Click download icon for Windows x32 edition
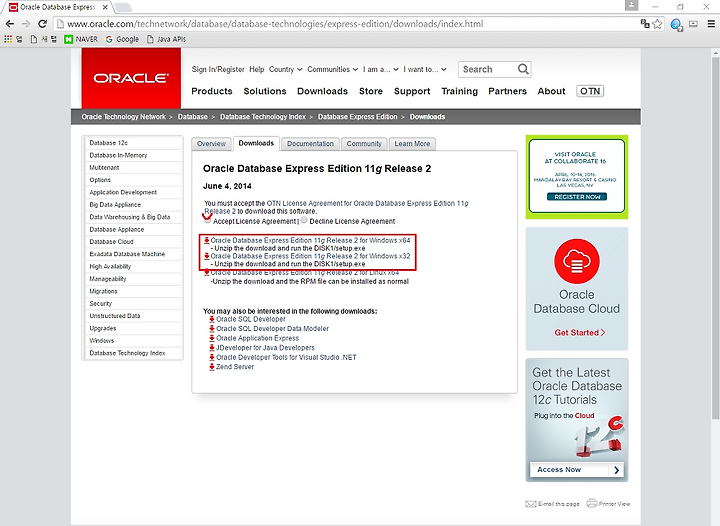720x526 pixels. click(207, 256)
